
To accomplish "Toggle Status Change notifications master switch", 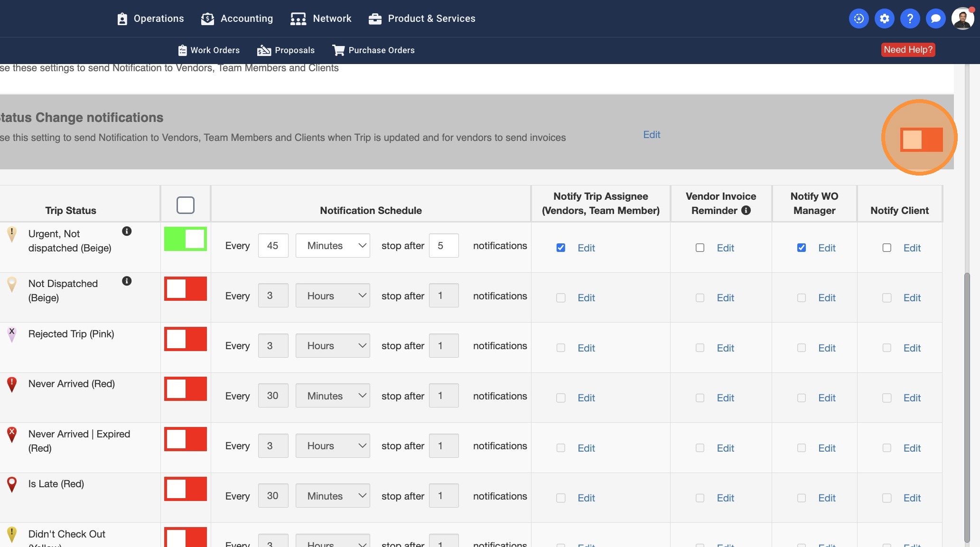I will [x=921, y=139].
